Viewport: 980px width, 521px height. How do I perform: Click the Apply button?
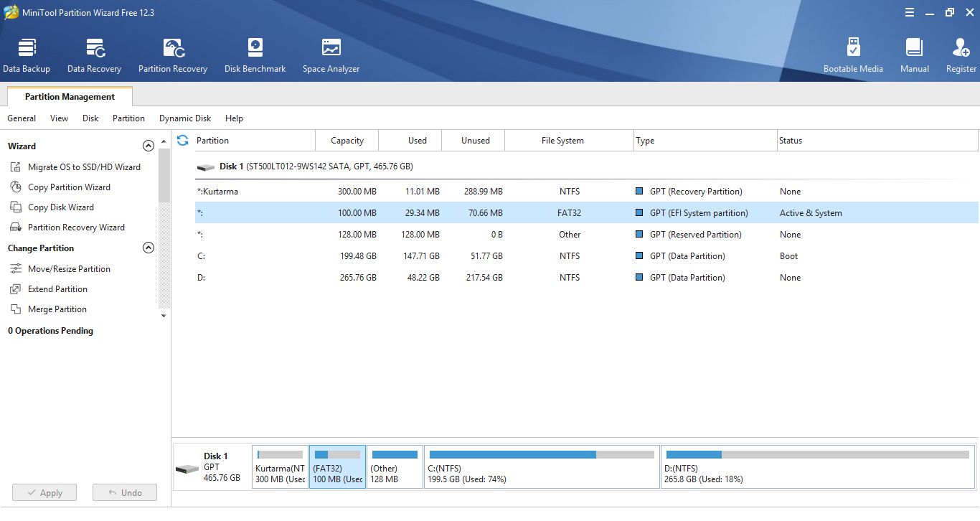tap(44, 493)
